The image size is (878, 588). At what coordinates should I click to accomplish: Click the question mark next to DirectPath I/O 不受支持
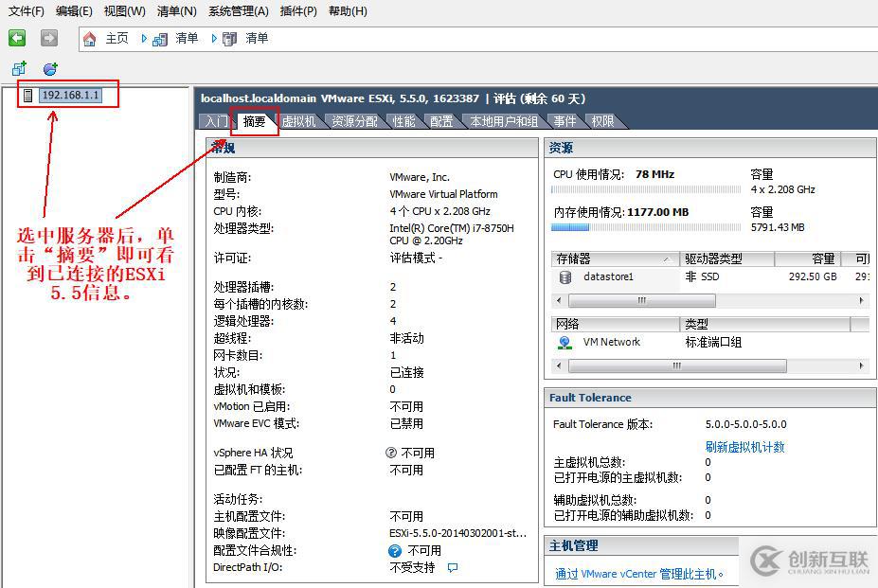tap(453, 568)
